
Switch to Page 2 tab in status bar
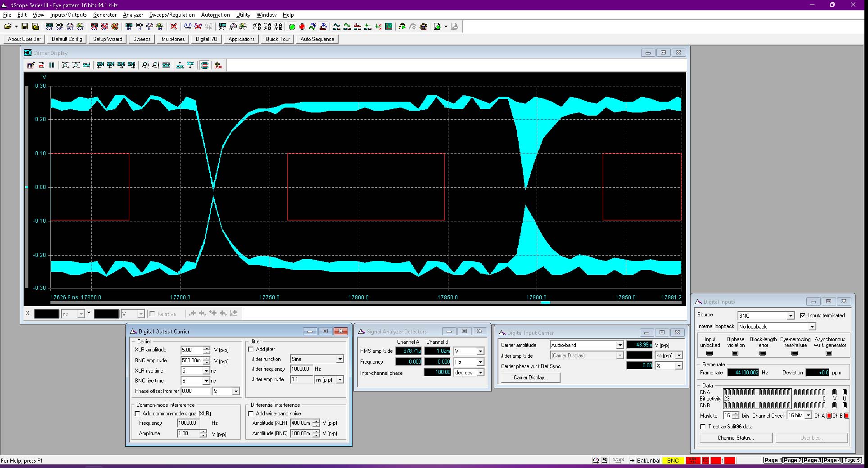pyautogui.click(x=792, y=460)
